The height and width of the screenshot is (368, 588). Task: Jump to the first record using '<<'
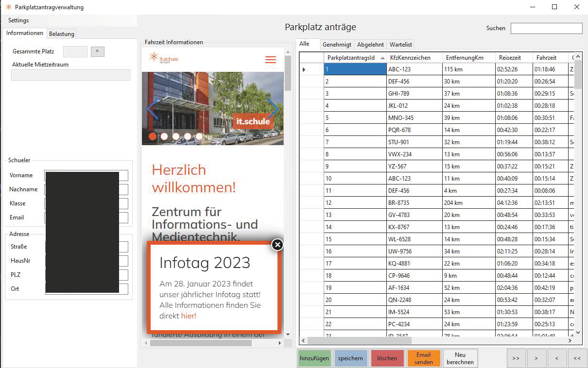[x=577, y=358]
